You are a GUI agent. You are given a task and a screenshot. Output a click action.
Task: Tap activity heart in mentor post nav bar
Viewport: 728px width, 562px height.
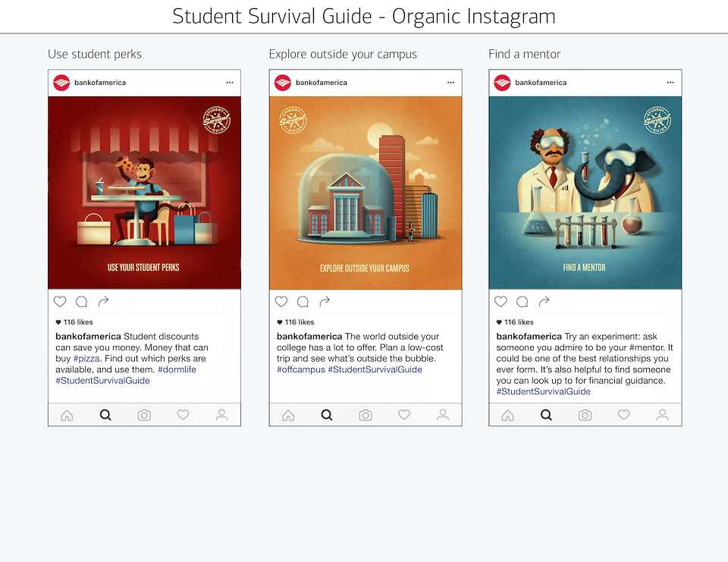tap(624, 414)
